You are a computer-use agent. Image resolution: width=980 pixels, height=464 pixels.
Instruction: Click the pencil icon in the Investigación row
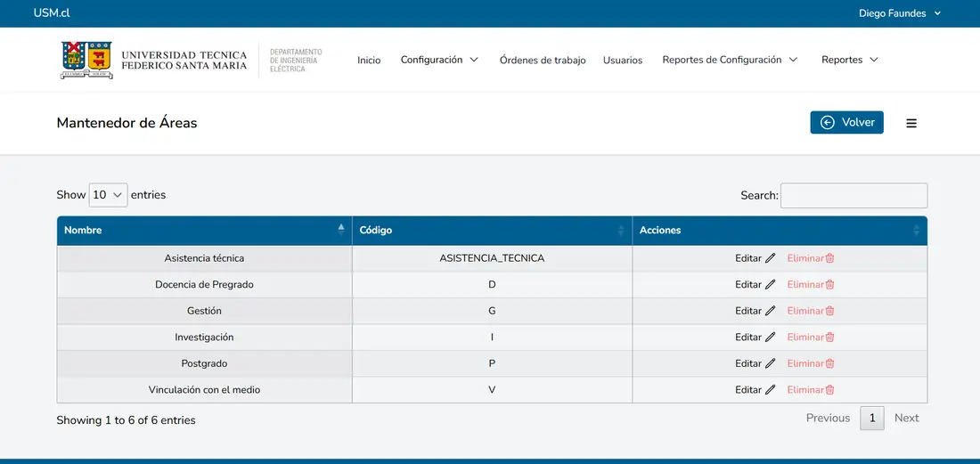pyautogui.click(x=770, y=337)
